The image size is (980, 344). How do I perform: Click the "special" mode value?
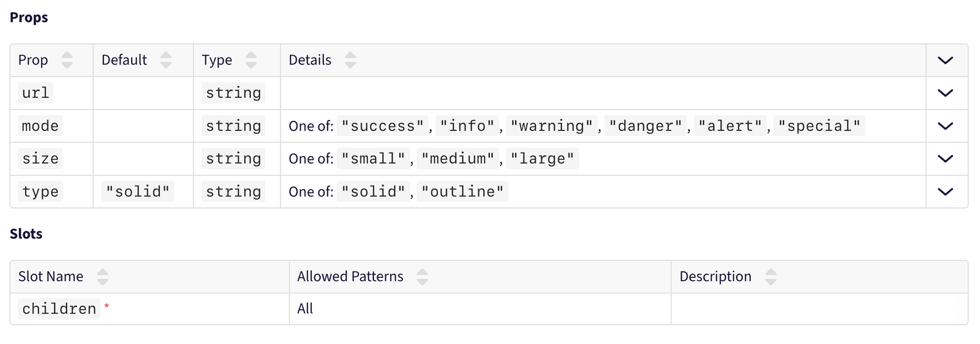point(819,126)
